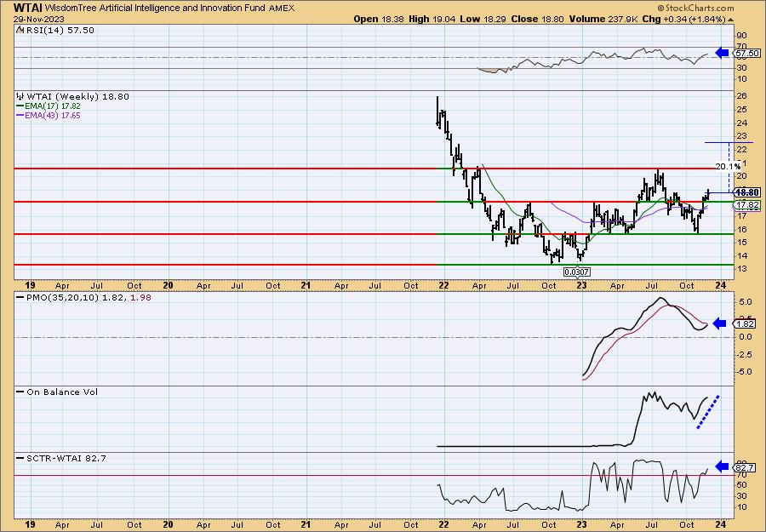Click the price bars icon before WTAI (Weekly)
766x532 pixels.
pyautogui.click(x=20, y=96)
